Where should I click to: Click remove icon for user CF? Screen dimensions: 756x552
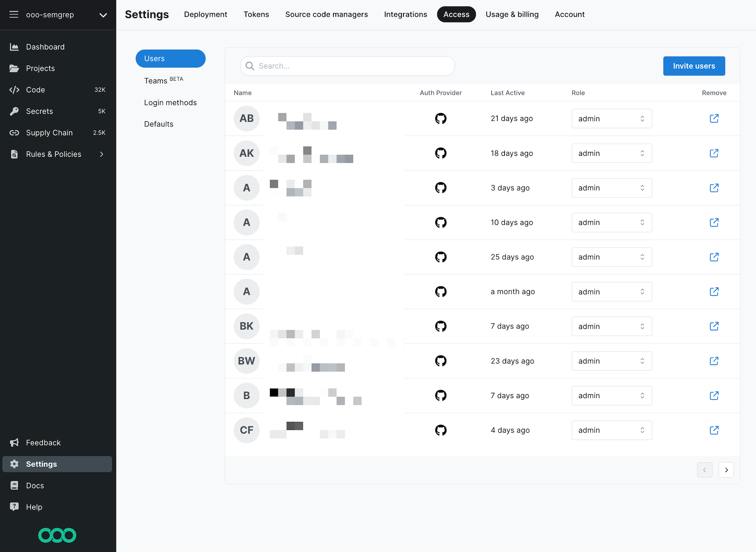[714, 430]
